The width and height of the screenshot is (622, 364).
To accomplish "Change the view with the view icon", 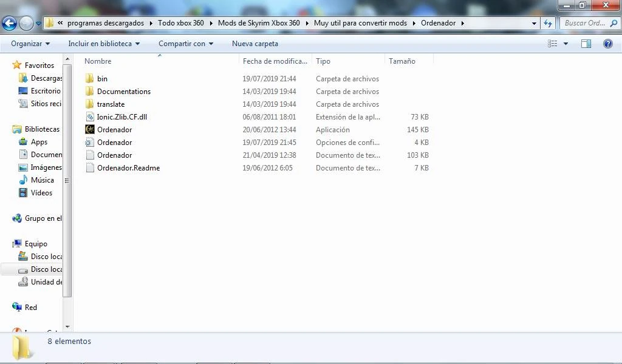I will click(x=553, y=44).
